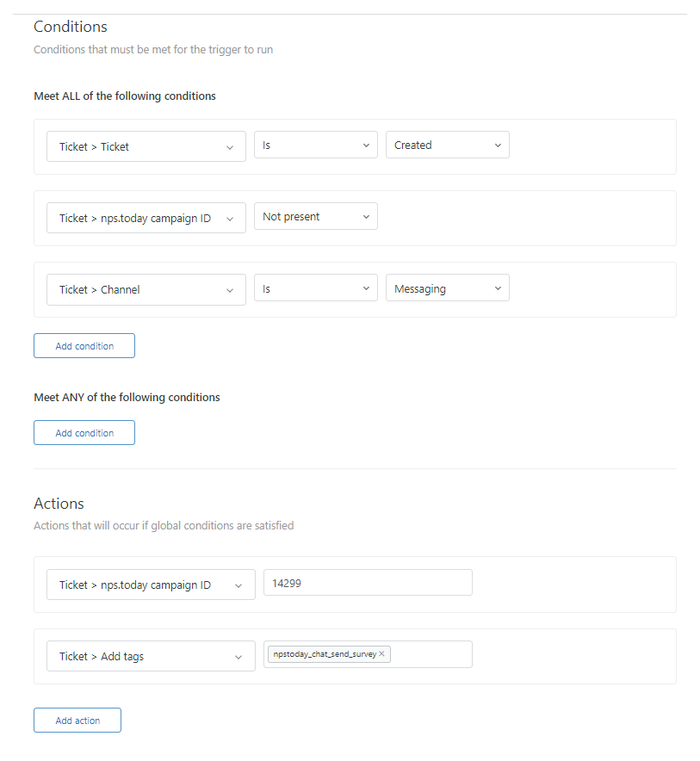Select the npstoday_chat_send_survey tag chip
700x761 pixels.
(x=325, y=653)
